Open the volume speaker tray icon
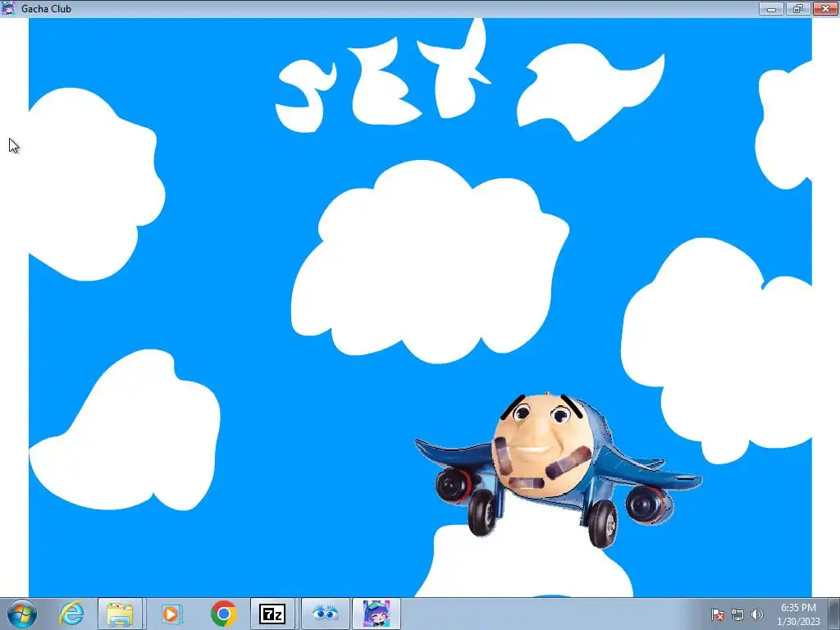Viewport: 840px width, 630px height. tap(756, 614)
